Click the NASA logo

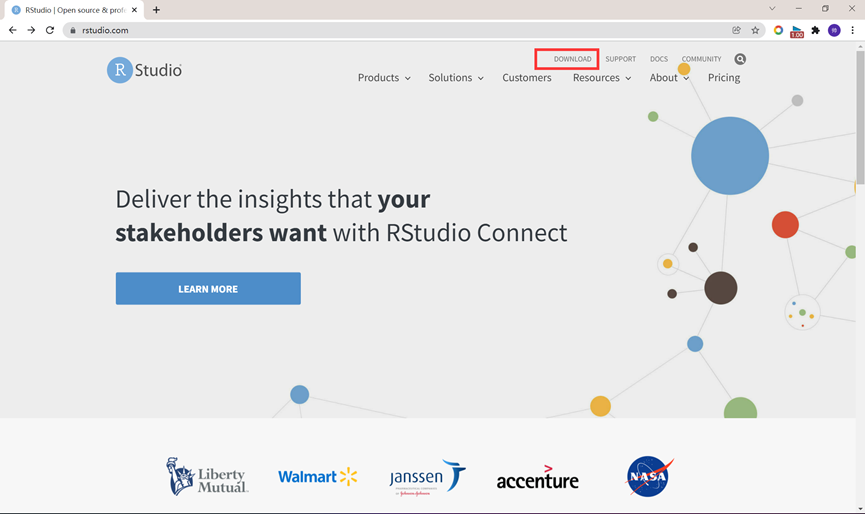pos(649,476)
